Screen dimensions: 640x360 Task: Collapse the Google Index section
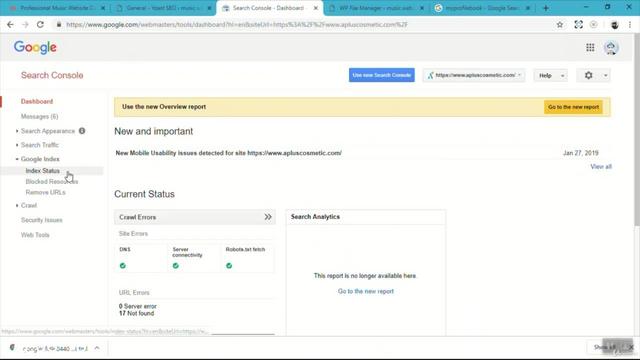pos(17,159)
